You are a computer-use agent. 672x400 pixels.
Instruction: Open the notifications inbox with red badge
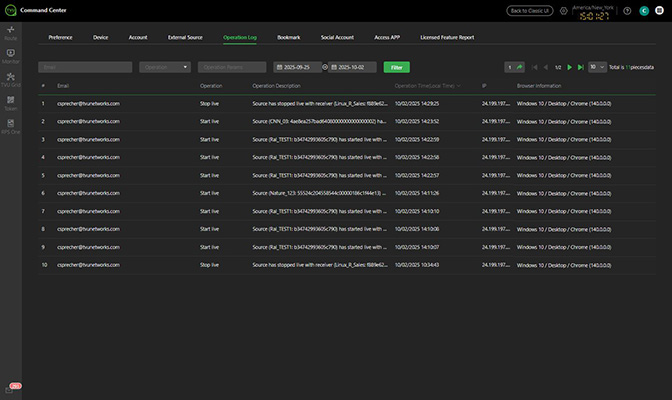click(x=12, y=388)
